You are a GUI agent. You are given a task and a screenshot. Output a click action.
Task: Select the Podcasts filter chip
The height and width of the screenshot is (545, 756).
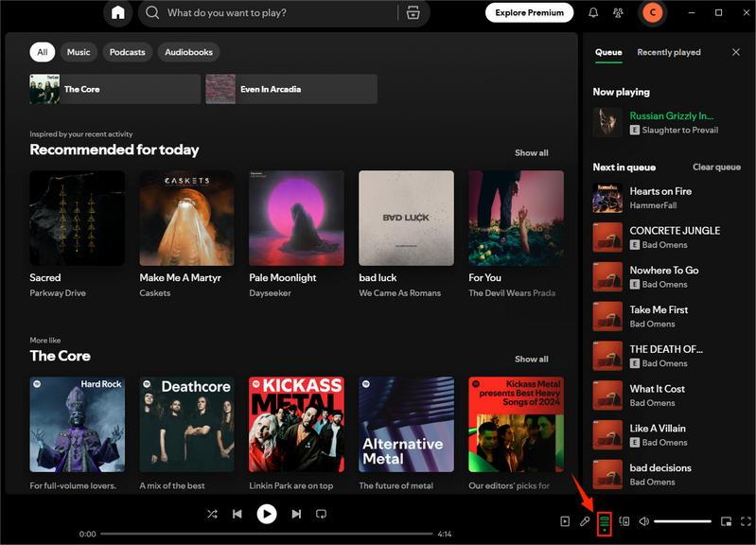128,52
